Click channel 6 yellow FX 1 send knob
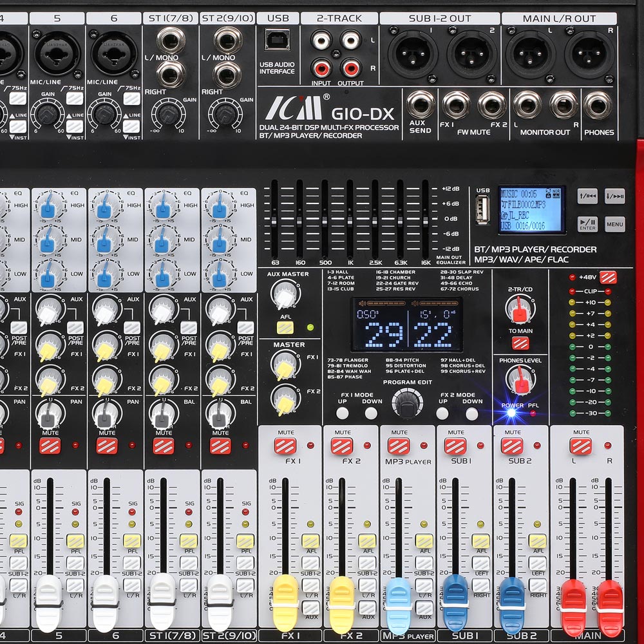Screen dimensions: 644x644 point(107,346)
